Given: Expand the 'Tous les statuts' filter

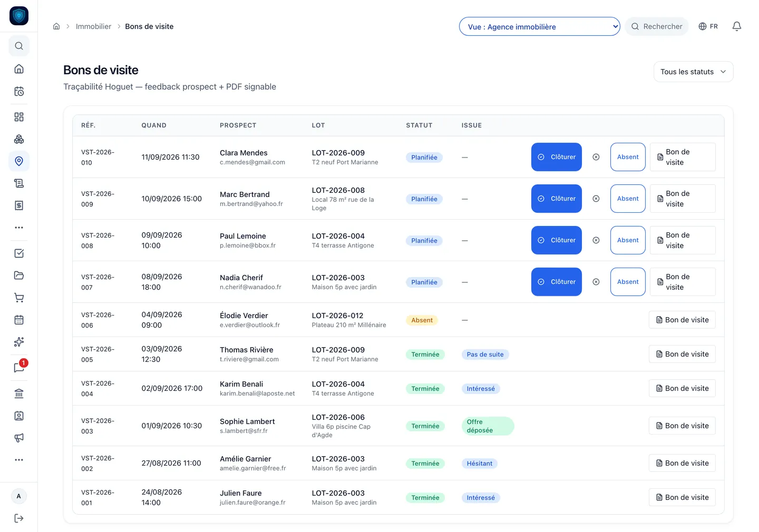Looking at the screenshot, I should point(694,72).
